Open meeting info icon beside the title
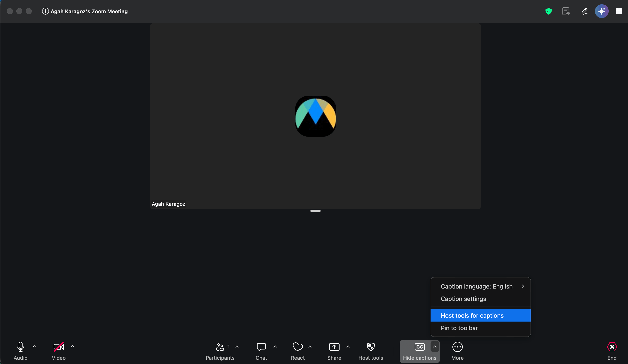 pos(45,11)
